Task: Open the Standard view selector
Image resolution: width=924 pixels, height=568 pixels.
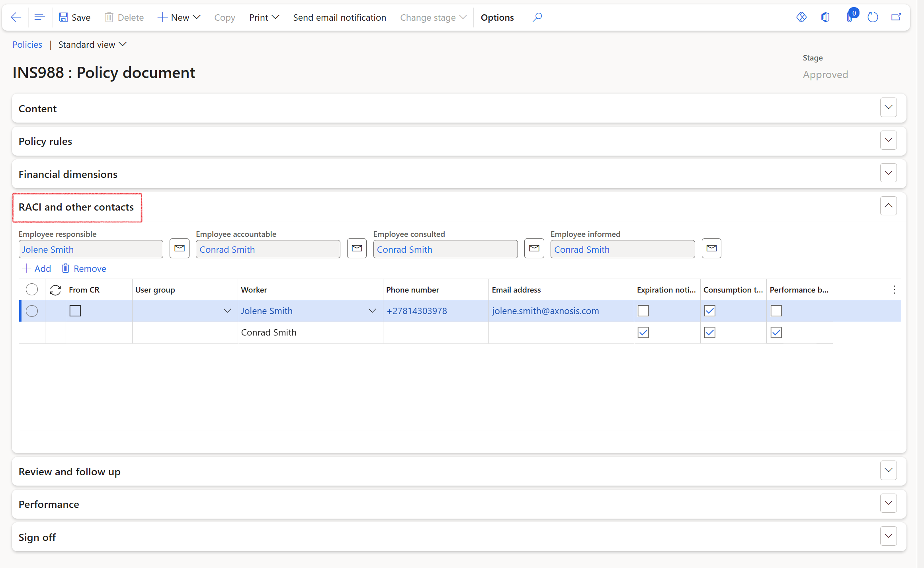Action: pyautogui.click(x=92, y=45)
